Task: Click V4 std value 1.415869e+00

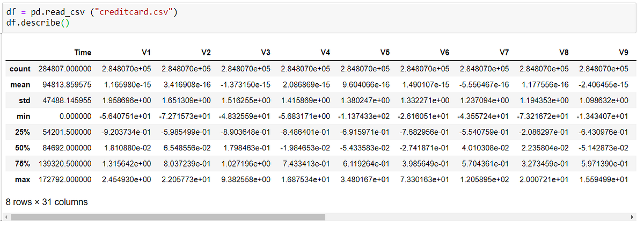Action: click(305, 100)
